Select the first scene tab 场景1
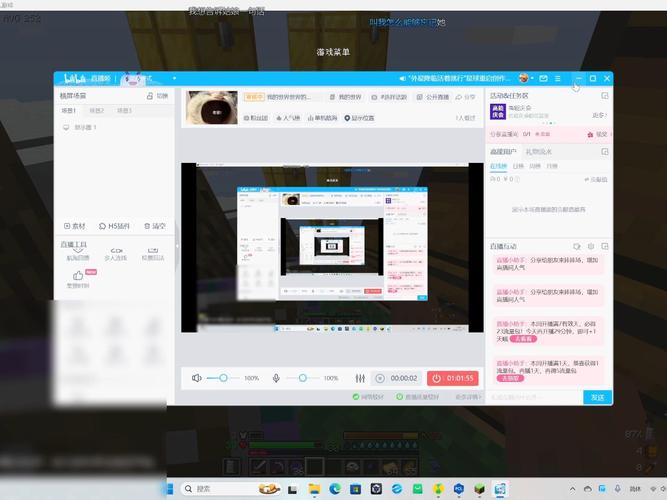Viewport: 667px width, 500px height. 68,110
